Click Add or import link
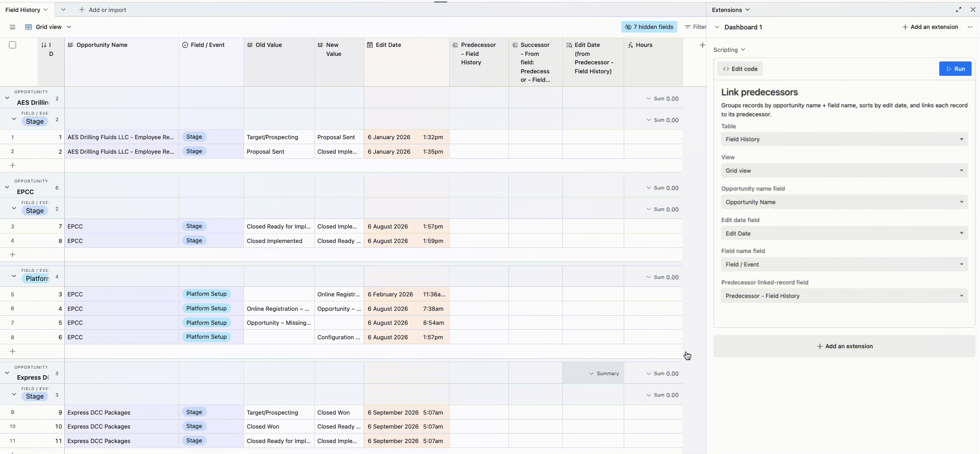The height and width of the screenshot is (454, 980). (x=102, y=9)
